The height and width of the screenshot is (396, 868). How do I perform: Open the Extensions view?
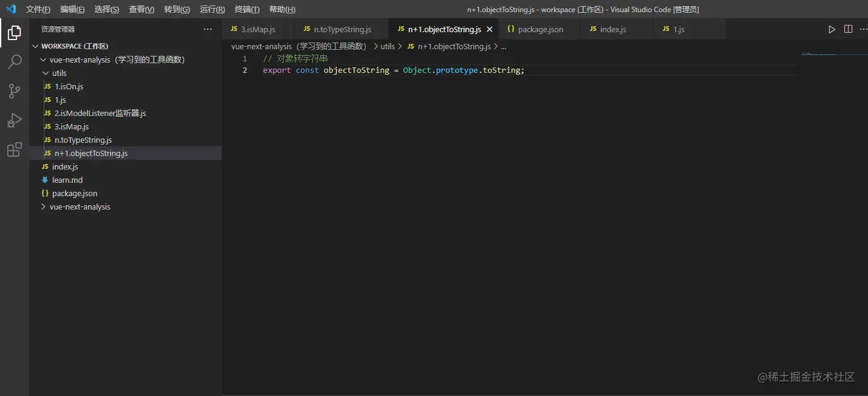point(15,149)
